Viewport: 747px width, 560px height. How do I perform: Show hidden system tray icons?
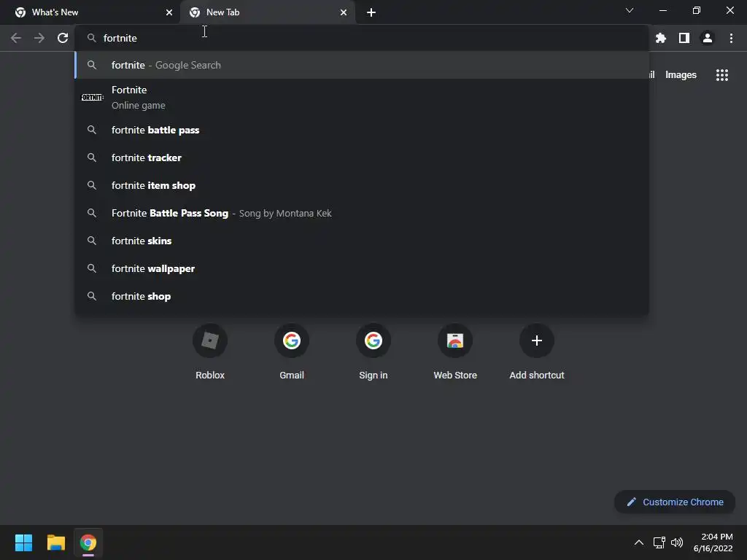639,542
